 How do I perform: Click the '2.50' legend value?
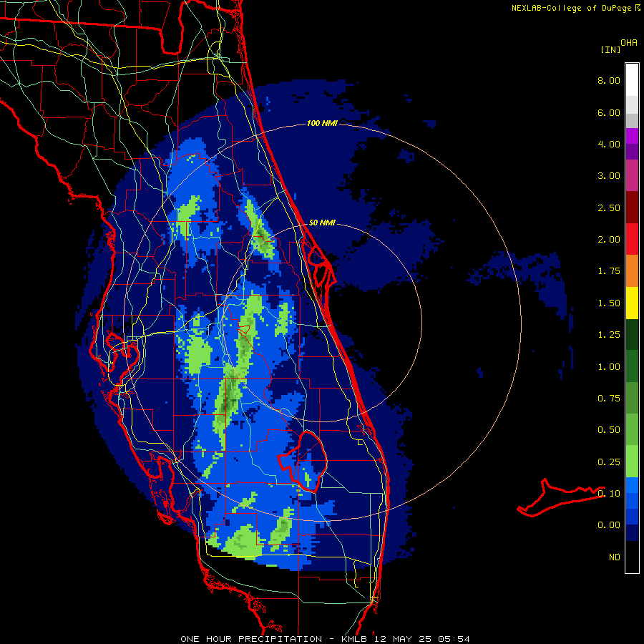[x=609, y=208]
